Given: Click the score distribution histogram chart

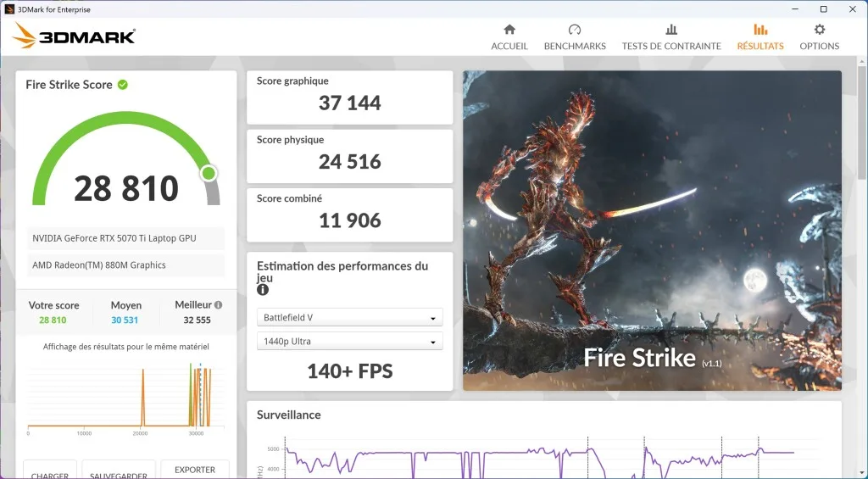Looking at the screenshot, I should point(126,398).
